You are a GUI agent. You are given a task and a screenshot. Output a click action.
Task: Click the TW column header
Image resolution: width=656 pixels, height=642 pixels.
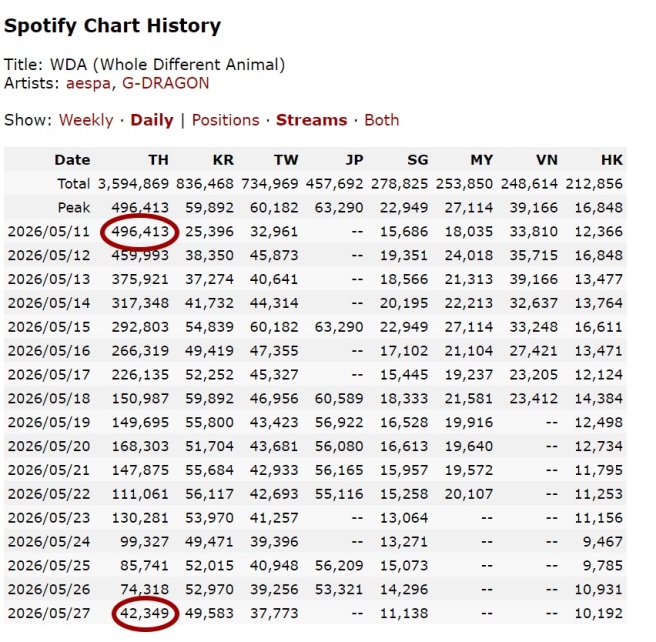click(x=286, y=160)
